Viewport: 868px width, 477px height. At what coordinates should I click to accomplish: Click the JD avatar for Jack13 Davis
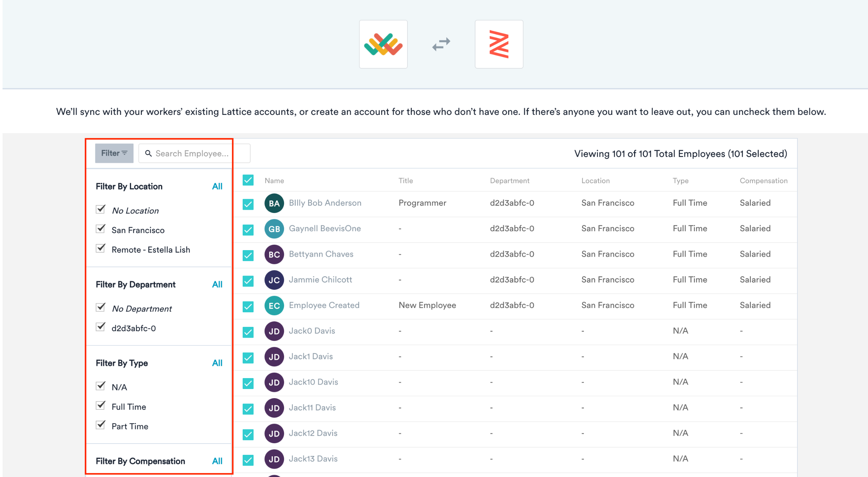(x=274, y=459)
